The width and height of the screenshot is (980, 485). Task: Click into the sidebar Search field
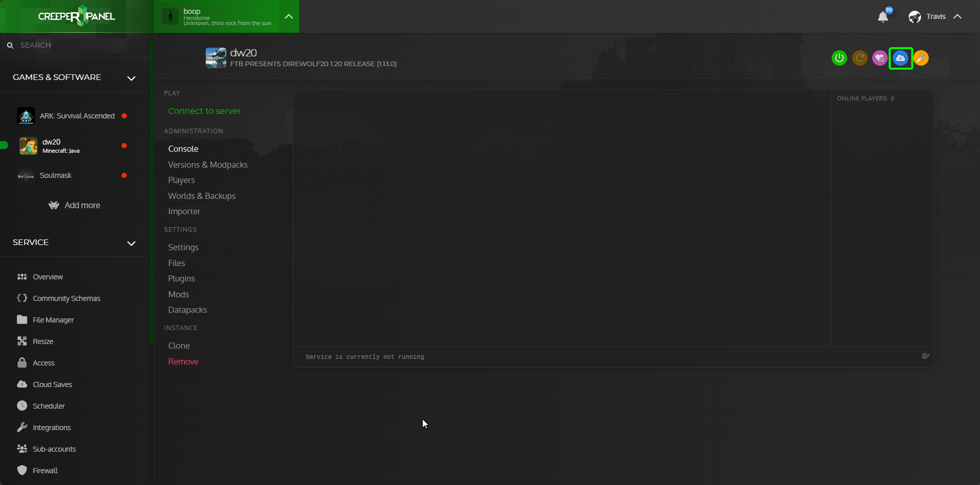coord(74,45)
